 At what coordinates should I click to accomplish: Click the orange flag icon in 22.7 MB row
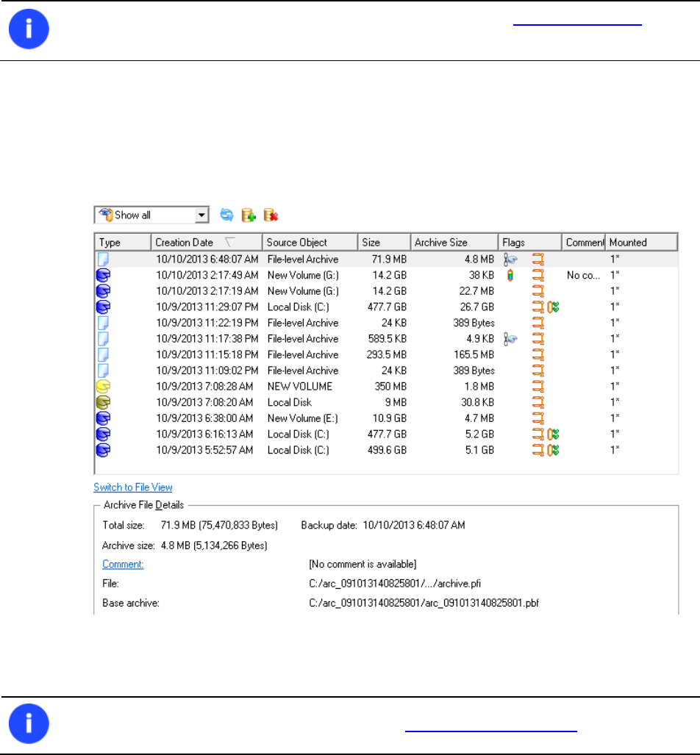coord(538,291)
